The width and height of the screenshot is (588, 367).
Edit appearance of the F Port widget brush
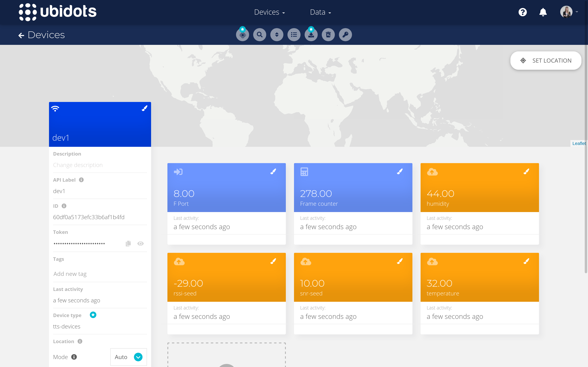click(273, 171)
